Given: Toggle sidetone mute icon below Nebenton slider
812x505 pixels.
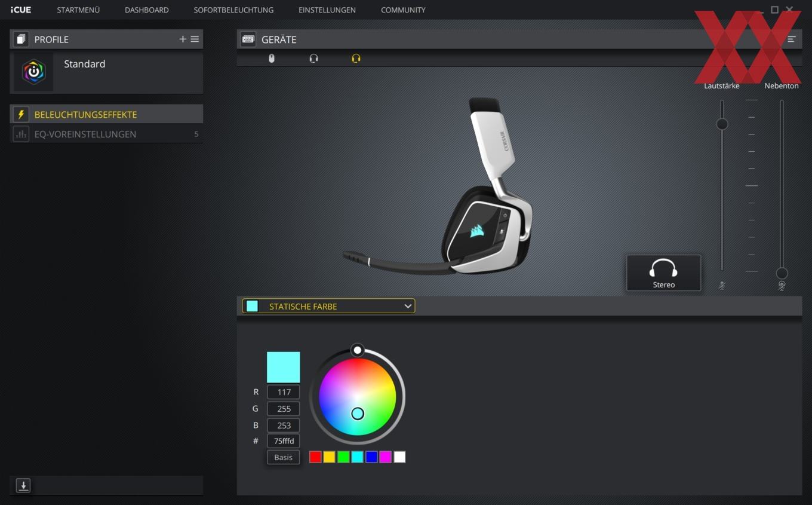Looking at the screenshot, I should 782,286.
